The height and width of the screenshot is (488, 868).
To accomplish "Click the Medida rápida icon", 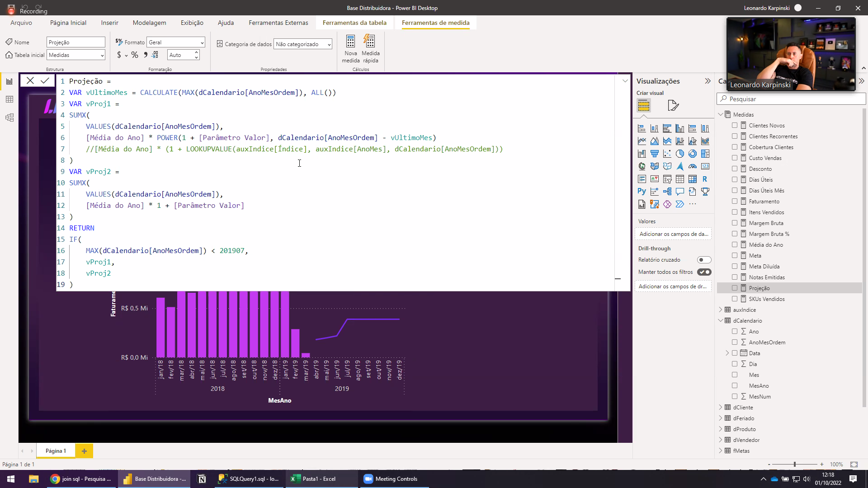I will click(370, 42).
